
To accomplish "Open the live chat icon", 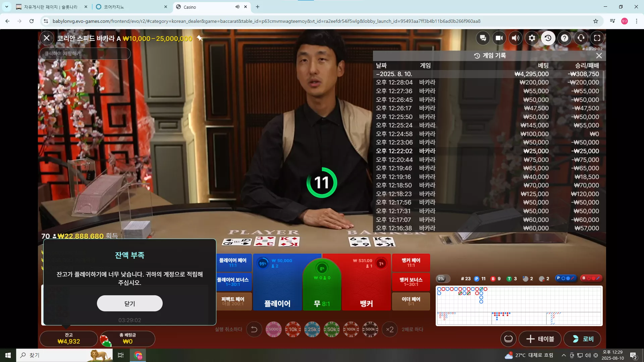I will click(x=483, y=38).
